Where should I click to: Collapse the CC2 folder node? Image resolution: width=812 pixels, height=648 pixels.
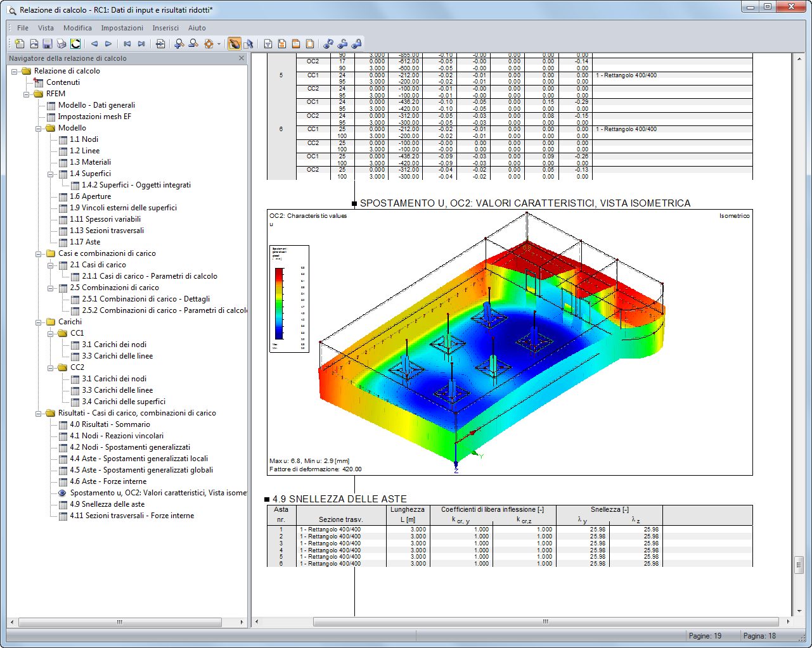(51, 367)
